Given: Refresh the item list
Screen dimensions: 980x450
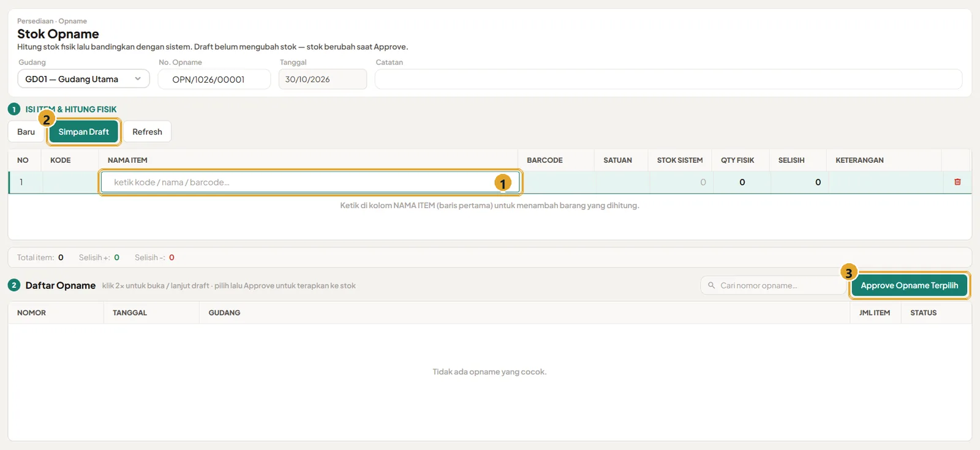Looking at the screenshot, I should (x=147, y=132).
